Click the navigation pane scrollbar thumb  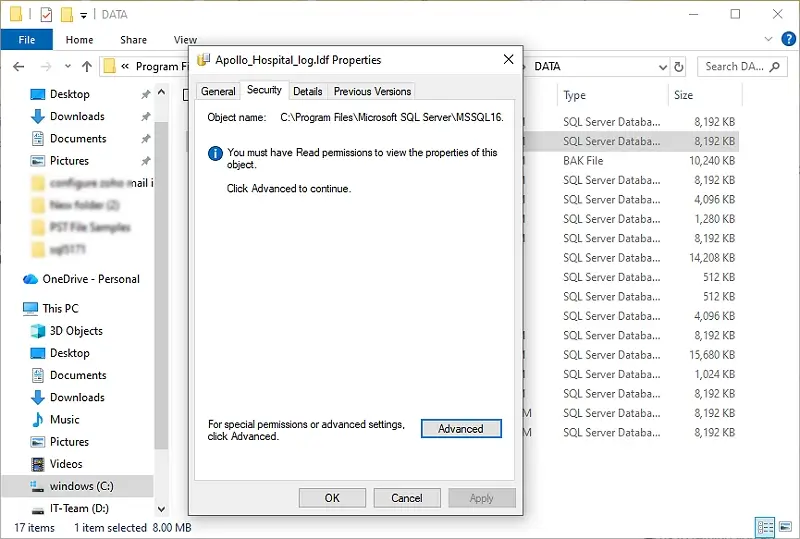click(x=161, y=286)
